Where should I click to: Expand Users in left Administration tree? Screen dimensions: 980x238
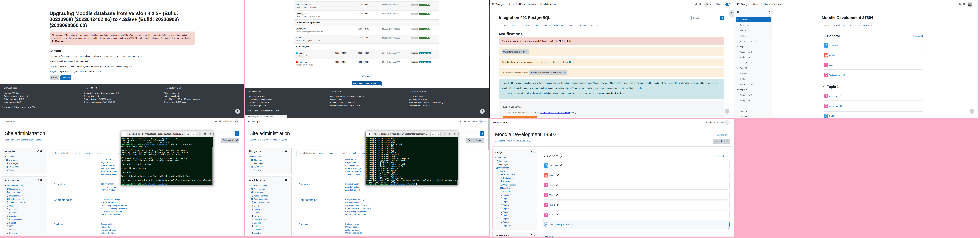(8, 206)
